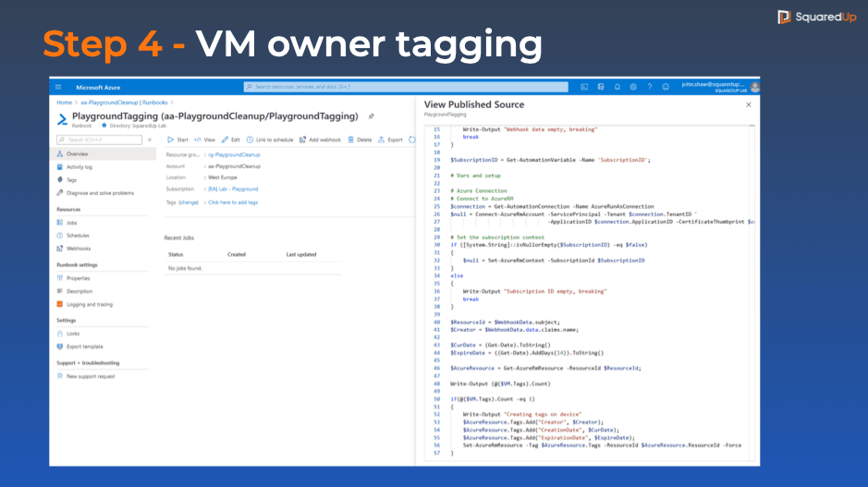
Task: Click the runbook menu search box
Action: (100, 140)
